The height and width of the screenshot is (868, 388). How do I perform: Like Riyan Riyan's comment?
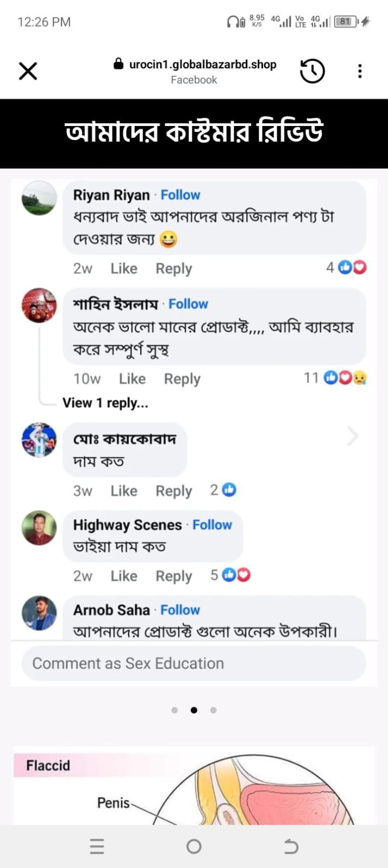[x=124, y=269]
